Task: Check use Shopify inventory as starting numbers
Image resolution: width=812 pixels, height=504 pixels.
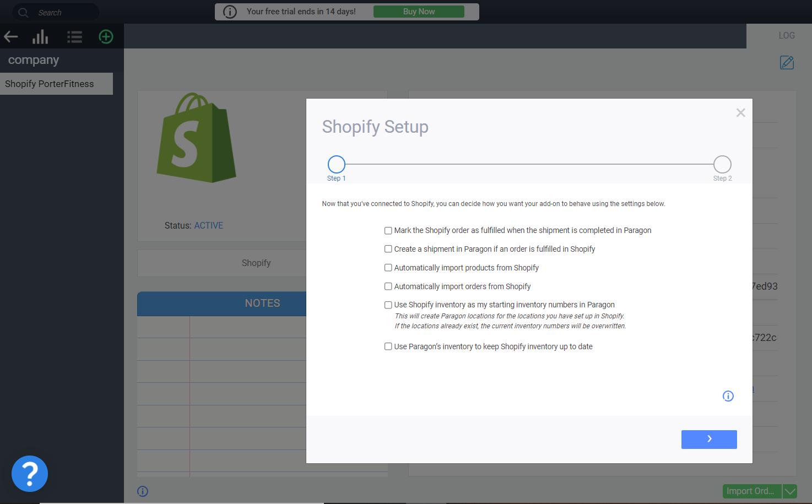Action: (x=388, y=305)
